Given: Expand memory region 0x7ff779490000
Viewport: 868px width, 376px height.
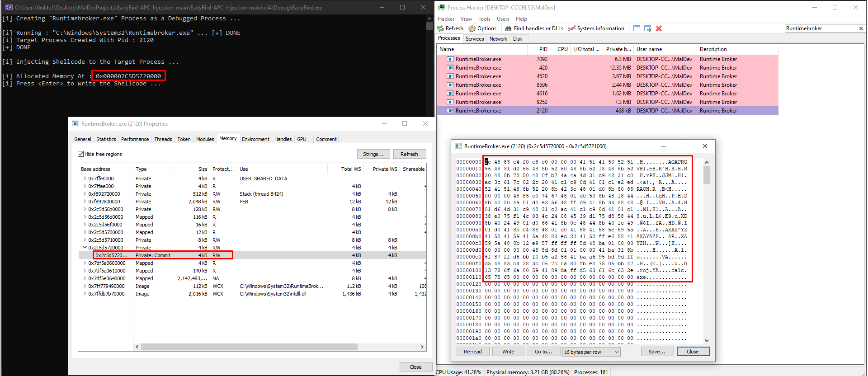Looking at the screenshot, I should 85,286.
